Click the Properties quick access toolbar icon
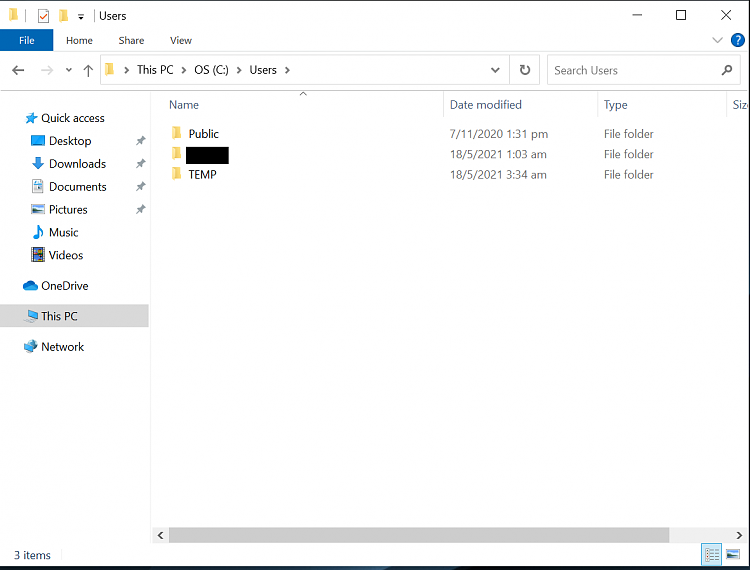This screenshot has width=750, height=570. tap(43, 16)
